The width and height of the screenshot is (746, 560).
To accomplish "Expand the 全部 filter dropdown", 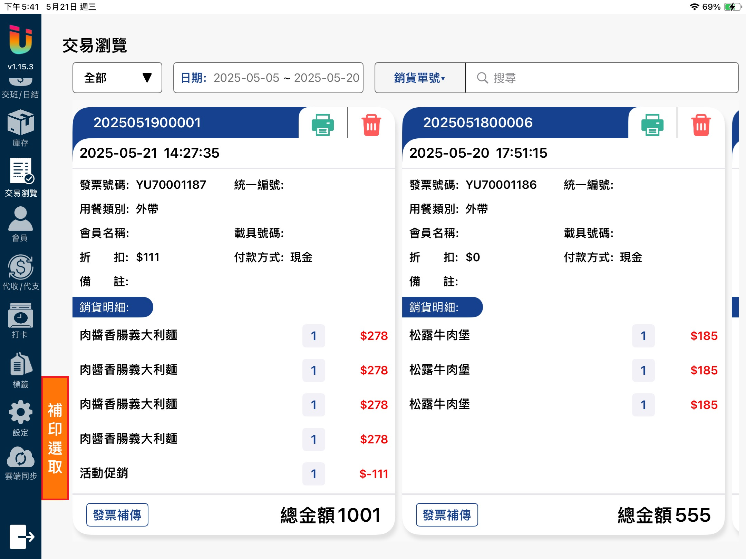I will 117,78.
